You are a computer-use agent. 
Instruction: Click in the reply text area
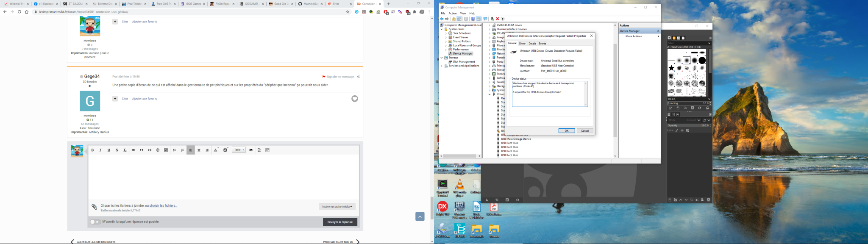coord(223,177)
